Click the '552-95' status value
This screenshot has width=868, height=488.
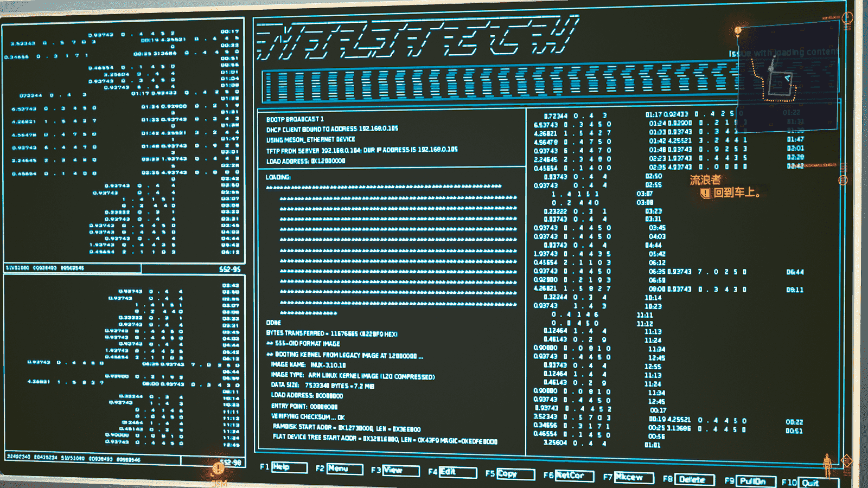pos(229,269)
